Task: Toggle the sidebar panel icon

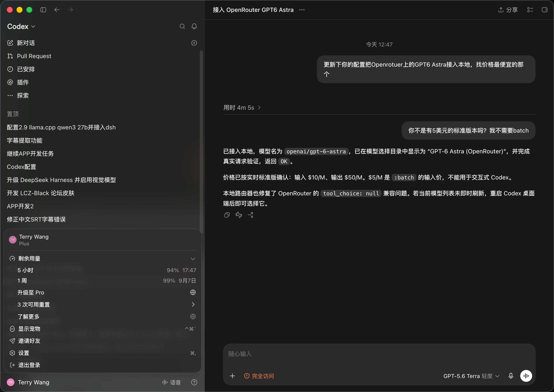Action: (x=43, y=10)
